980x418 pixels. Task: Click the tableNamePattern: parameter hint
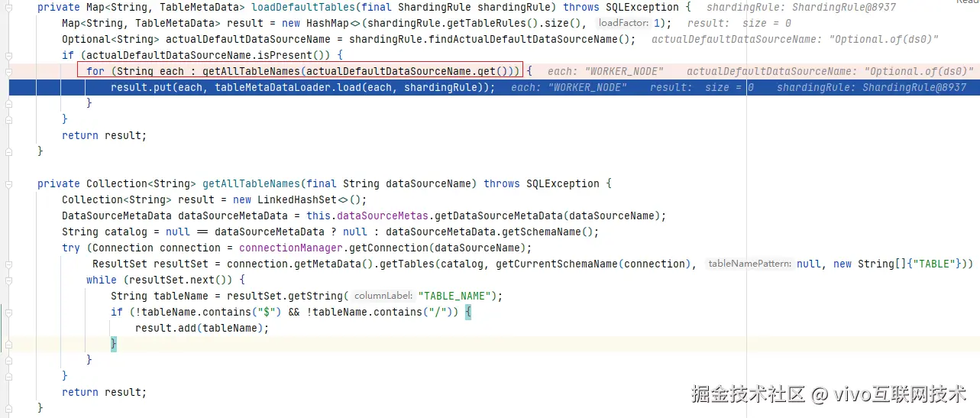(749, 264)
